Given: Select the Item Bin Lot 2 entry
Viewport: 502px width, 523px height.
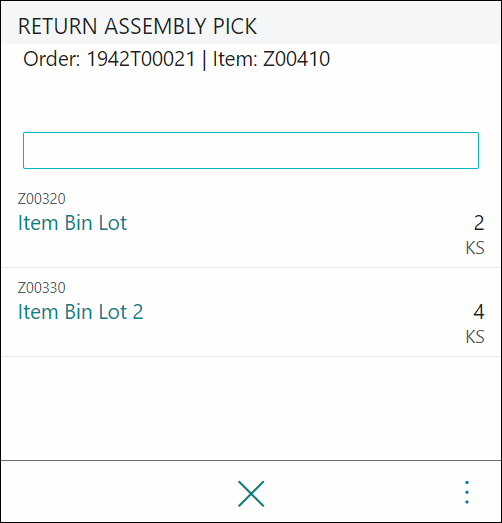Looking at the screenshot, I should tap(80, 312).
